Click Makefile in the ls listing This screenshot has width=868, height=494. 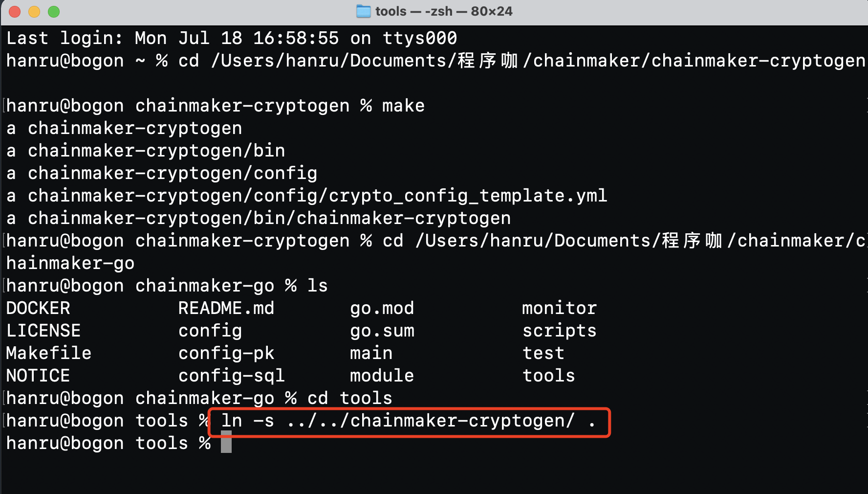pos(48,353)
